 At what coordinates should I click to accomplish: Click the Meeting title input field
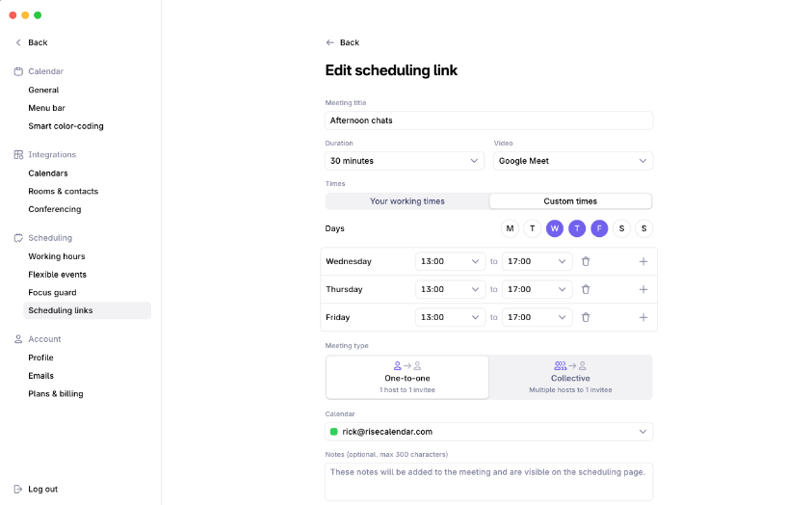click(x=489, y=120)
